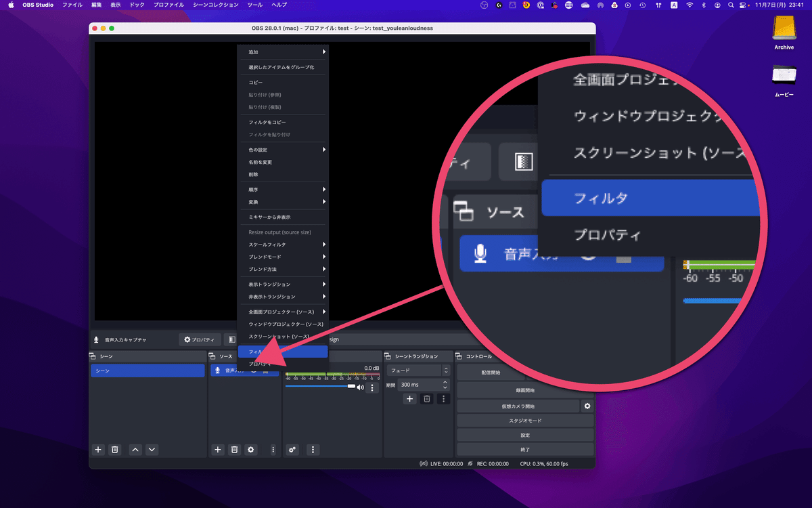The height and width of the screenshot is (508, 812).
Task: Open 設定 button in Controls dock
Action: [x=525, y=435]
